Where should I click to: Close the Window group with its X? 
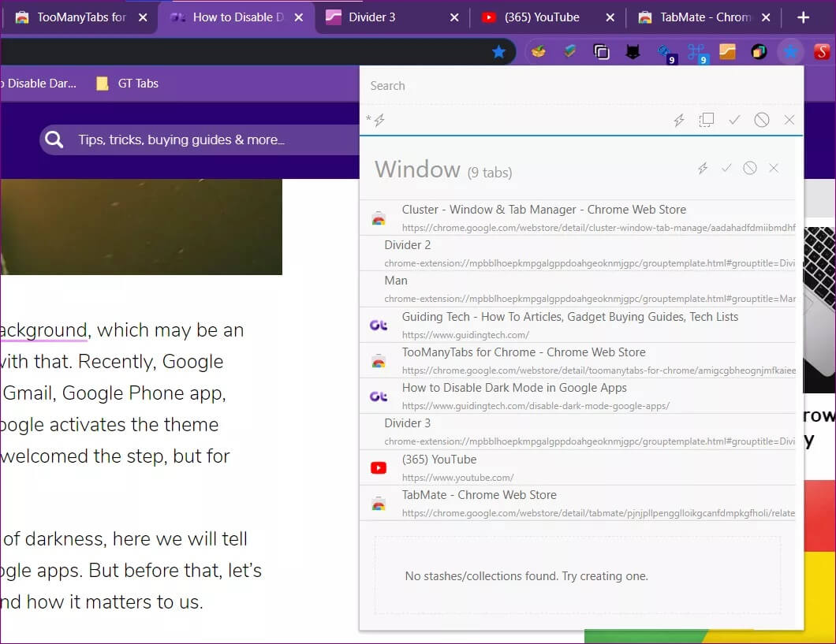click(774, 169)
